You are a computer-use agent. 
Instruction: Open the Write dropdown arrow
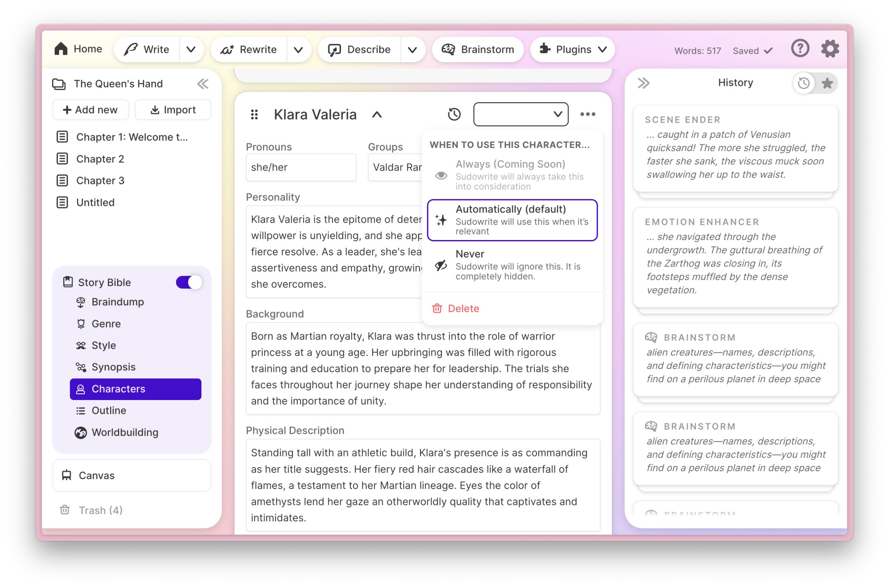coord(191,49)
